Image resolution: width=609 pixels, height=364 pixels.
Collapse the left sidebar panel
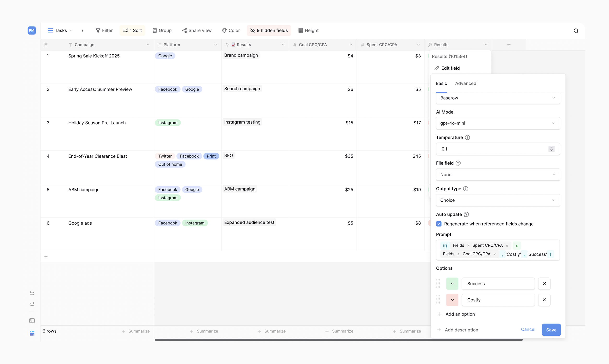pyautogui.click(x=32, y=320)
